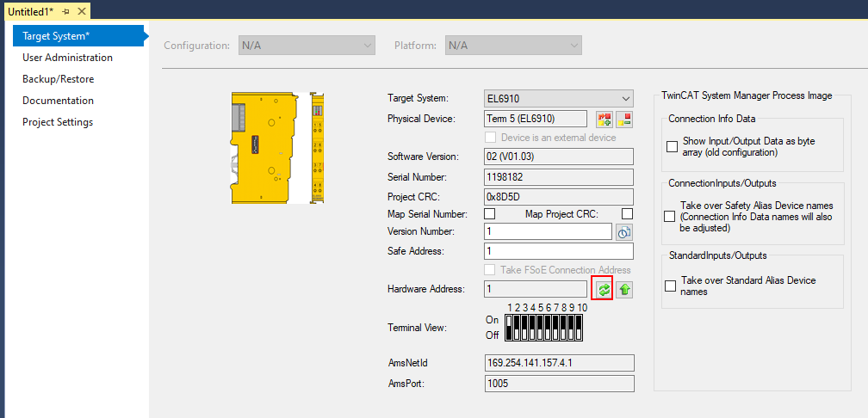Open the Target System EL6910 dropdown
This screenshot has height=418, width=868.
pos(559,98)
